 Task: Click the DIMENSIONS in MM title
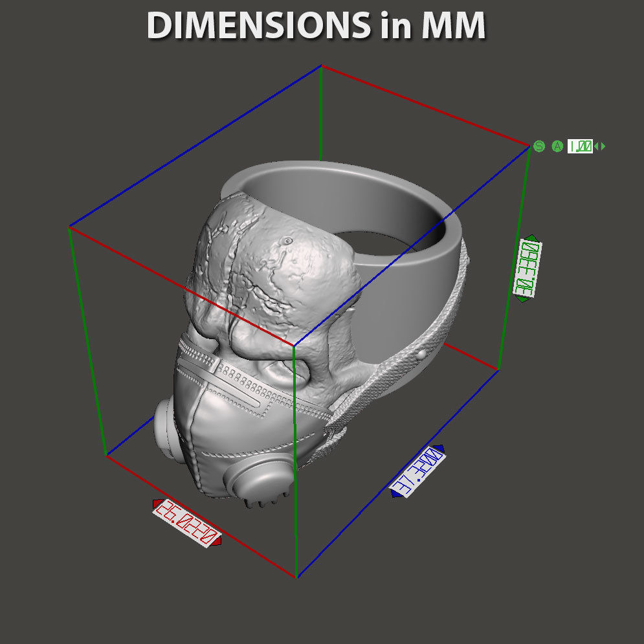[x=316, y=25]
